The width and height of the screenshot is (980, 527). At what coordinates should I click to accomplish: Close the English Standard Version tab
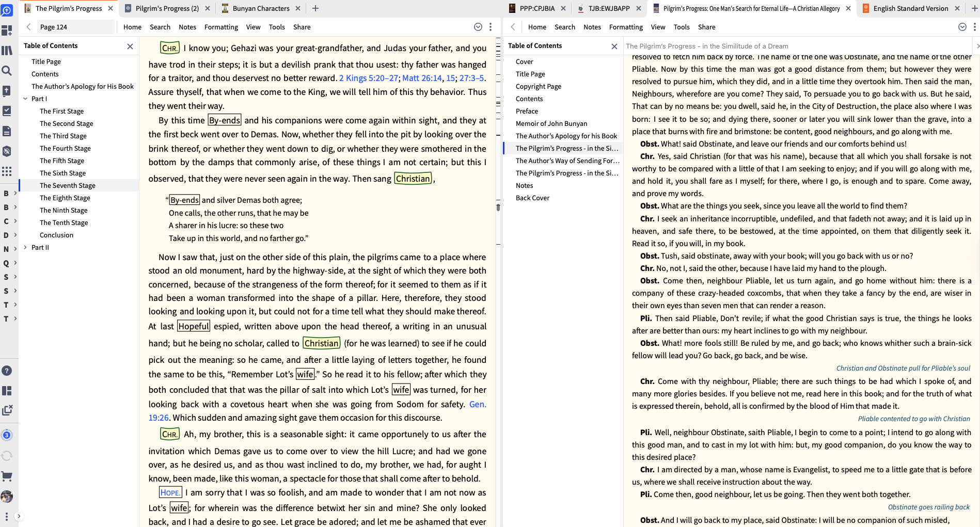[957, 8]
